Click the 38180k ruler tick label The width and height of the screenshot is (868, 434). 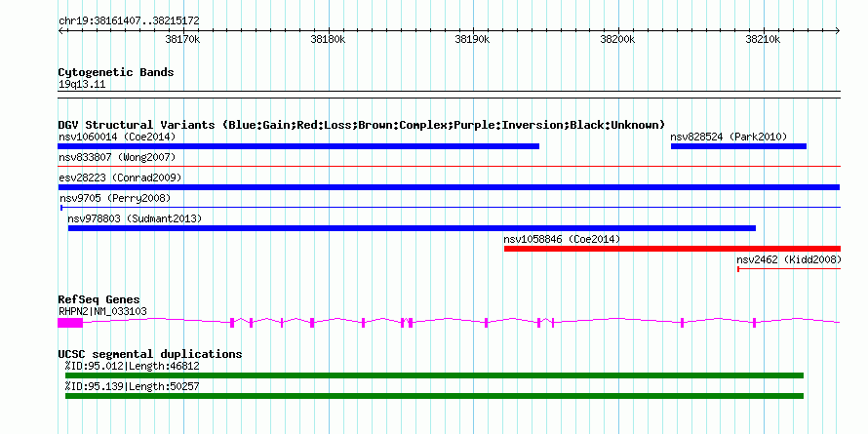(328, 39)
